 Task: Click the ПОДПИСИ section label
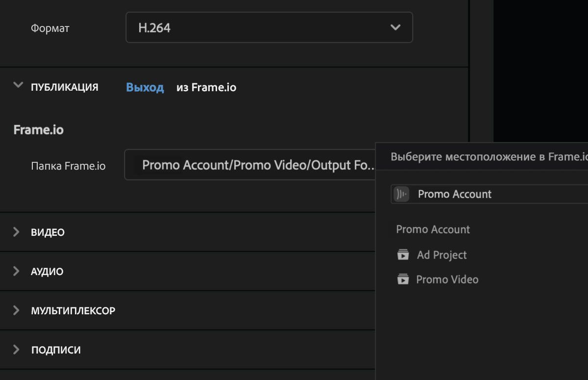[x=56, y=350]
